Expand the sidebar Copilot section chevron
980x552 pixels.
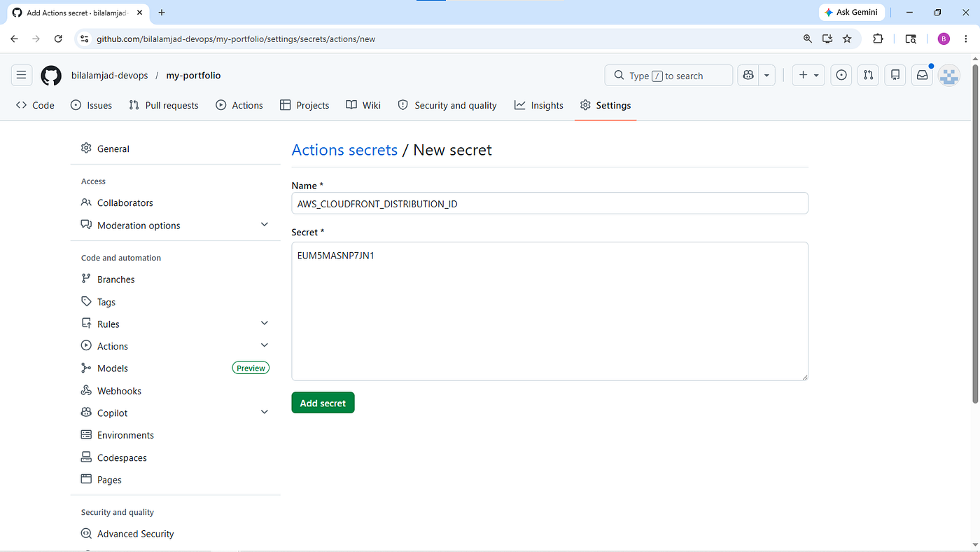click(265, 412)
